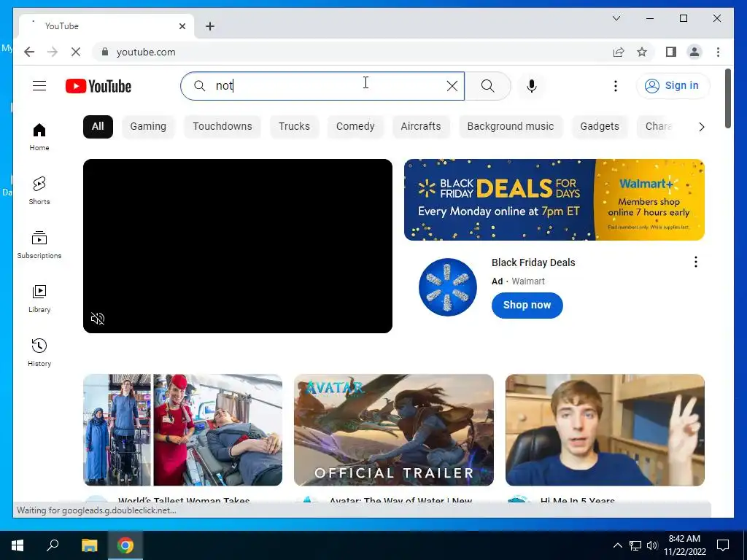This screenshot has width=747, height=560.
Task: Click the Black Friday Deals ad title
Action: click(x=533, y=262)
